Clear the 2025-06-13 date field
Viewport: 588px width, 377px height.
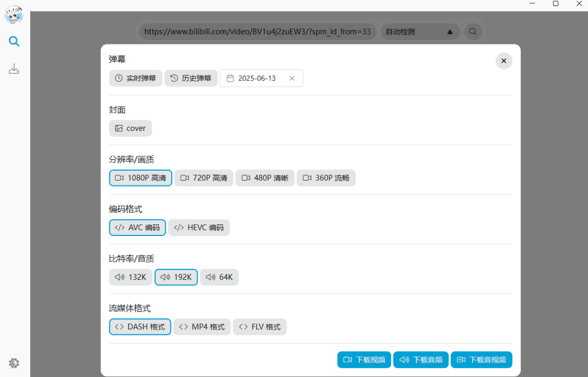[x=292, y=78]
